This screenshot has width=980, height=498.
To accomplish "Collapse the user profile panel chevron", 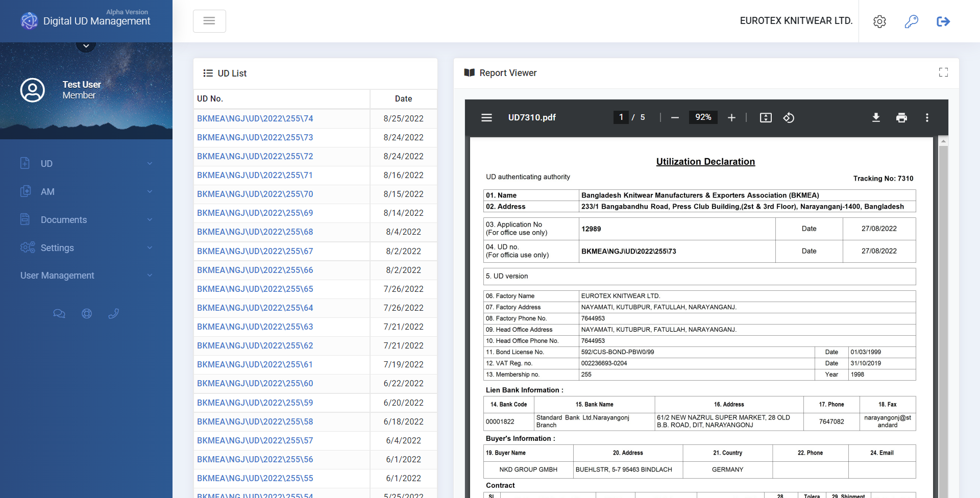I will (x=86, y=46).
